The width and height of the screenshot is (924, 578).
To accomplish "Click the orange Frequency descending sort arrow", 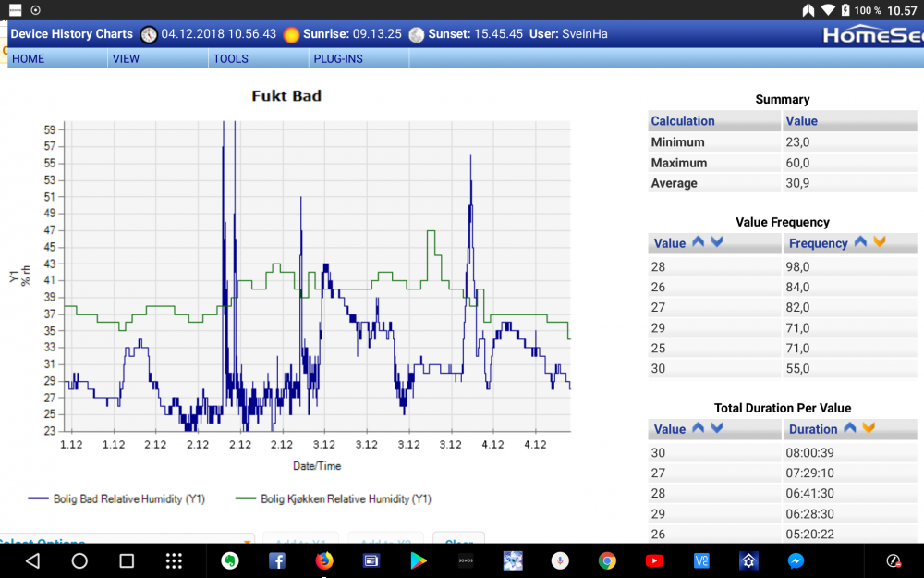I will [879, 242].
